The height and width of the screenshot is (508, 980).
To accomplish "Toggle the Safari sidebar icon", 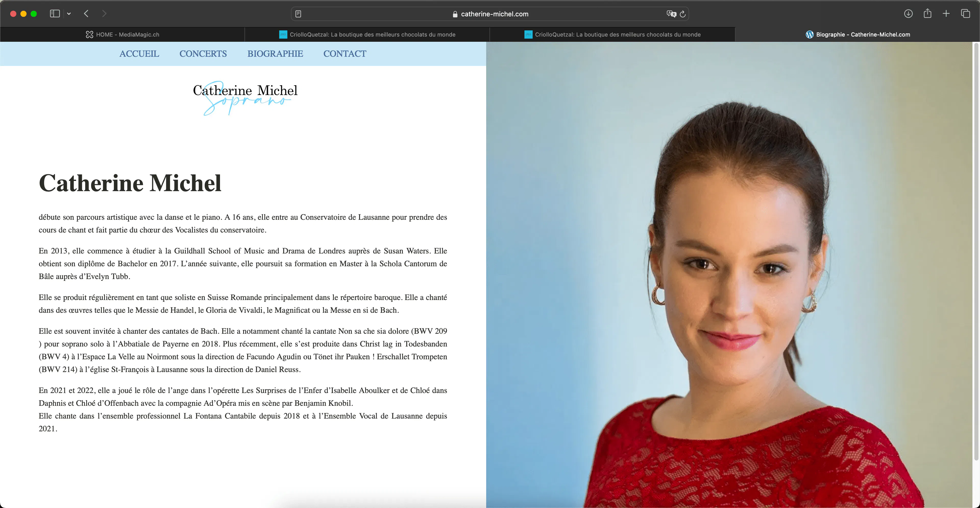I will click(55, 14).
